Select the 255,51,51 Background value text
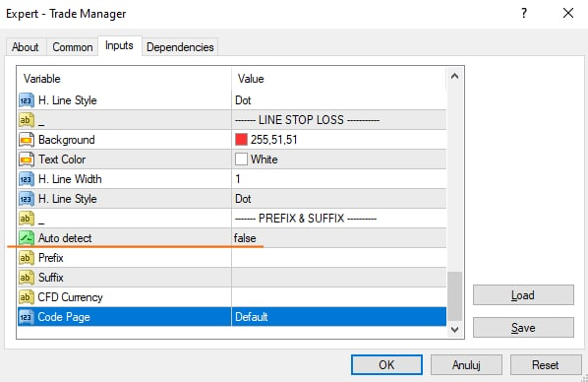588x382 pixels. click(274, 140)
